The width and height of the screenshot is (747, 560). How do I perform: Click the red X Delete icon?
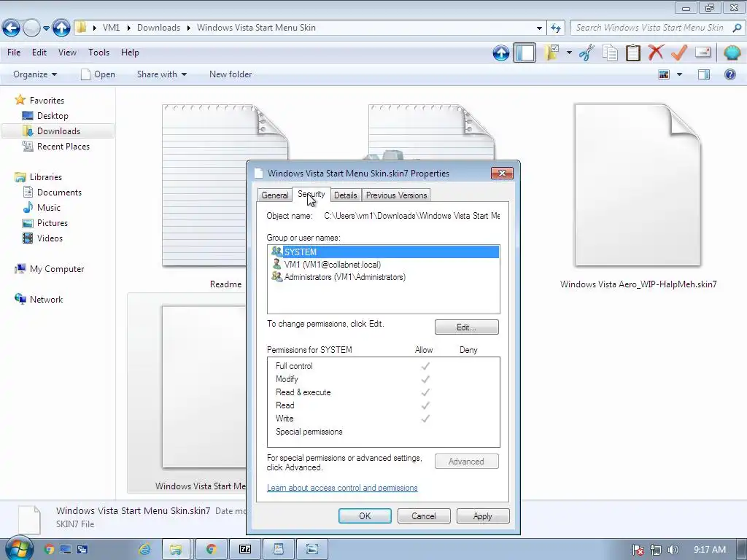[x=656, y=52]
